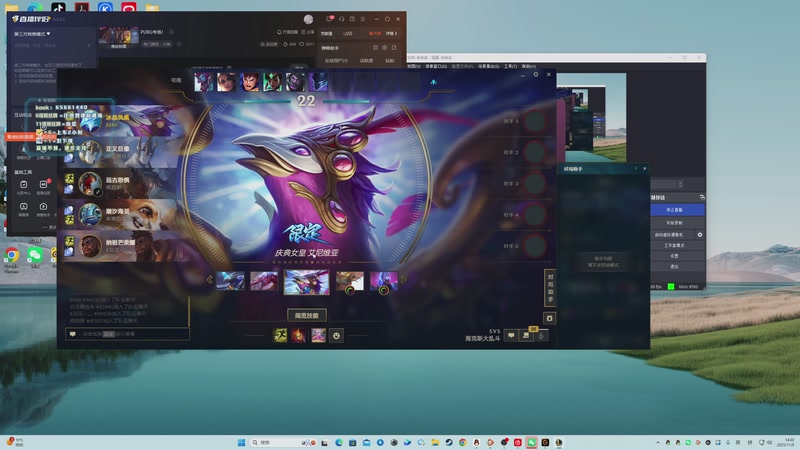This screenshot has height=450, width=800.
Task: Click the help icon in 对局助手 panel header
Action: click(x=636, y=168)
